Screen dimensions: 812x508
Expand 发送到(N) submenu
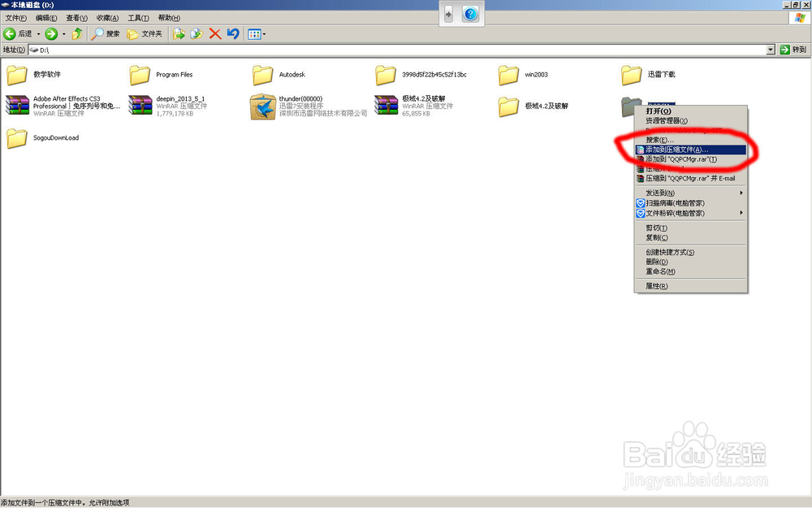point(691,193)
